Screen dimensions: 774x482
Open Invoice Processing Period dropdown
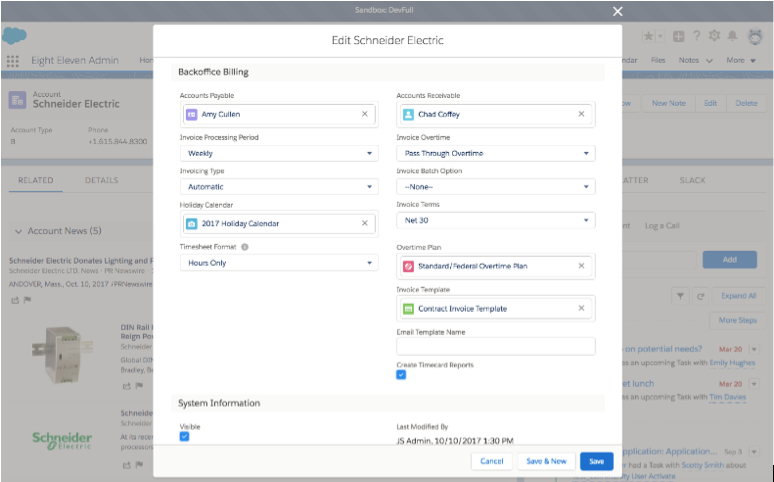coord(279,153)
